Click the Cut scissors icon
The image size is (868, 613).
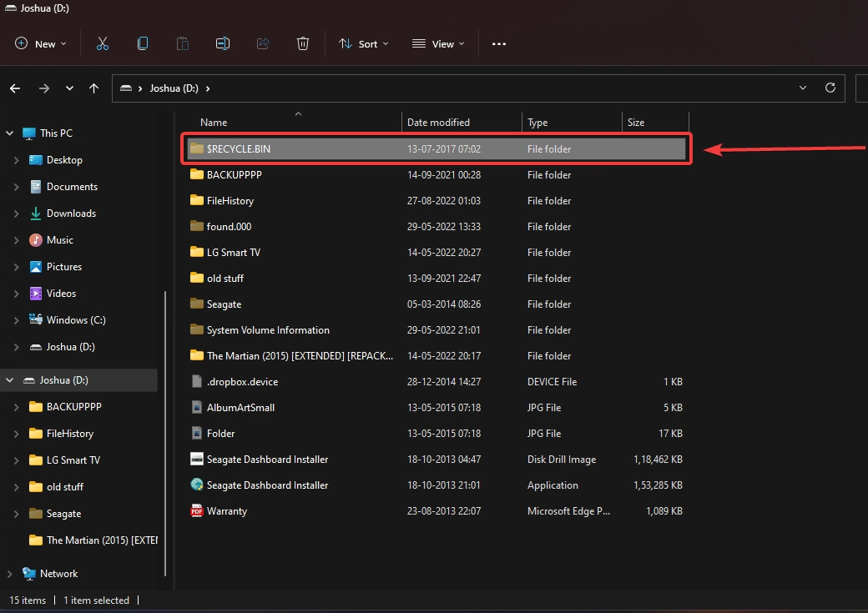click(x=103, y=43)
